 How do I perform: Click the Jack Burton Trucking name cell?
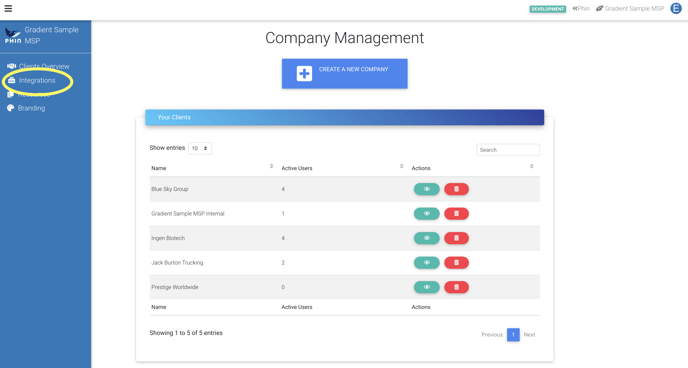(x=177, y=263)
